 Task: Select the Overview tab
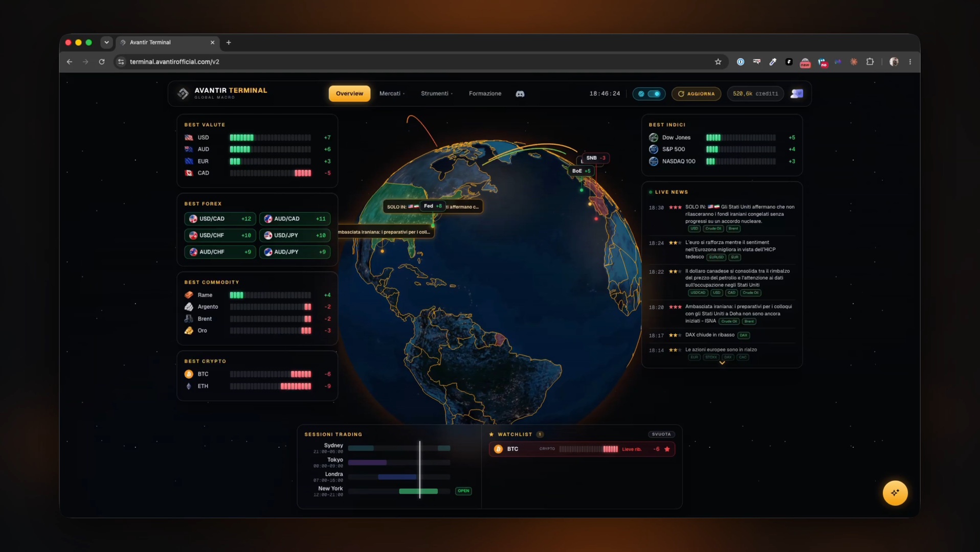pos(349,94)
